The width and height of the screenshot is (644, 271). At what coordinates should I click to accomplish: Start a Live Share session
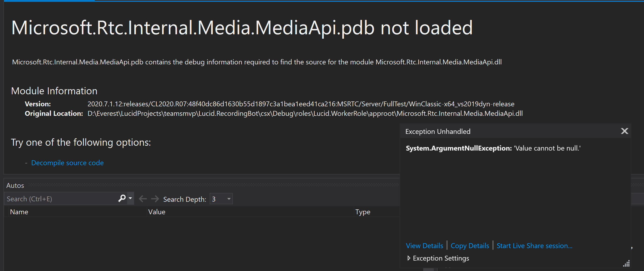coord(534,246)
